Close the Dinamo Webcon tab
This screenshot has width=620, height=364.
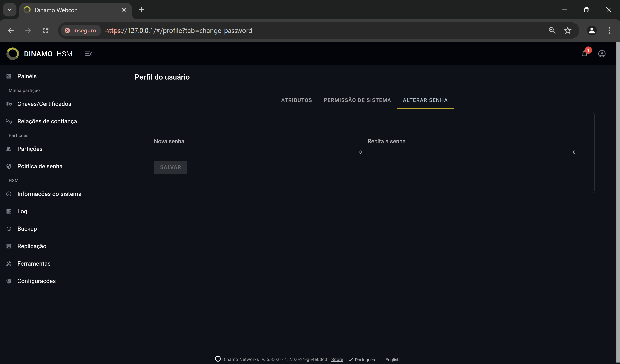tap(124, 10)
